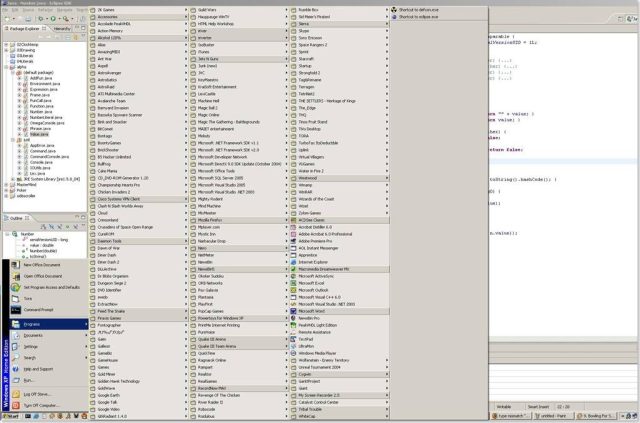
Task: Open Microsoft Excel from the Programs menu
Action: (319, 283)
